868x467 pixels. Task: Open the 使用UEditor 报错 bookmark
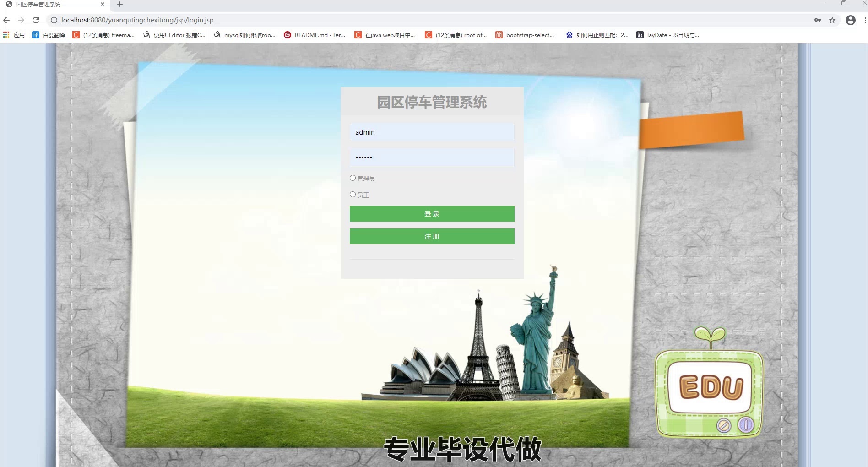(174, 35)
